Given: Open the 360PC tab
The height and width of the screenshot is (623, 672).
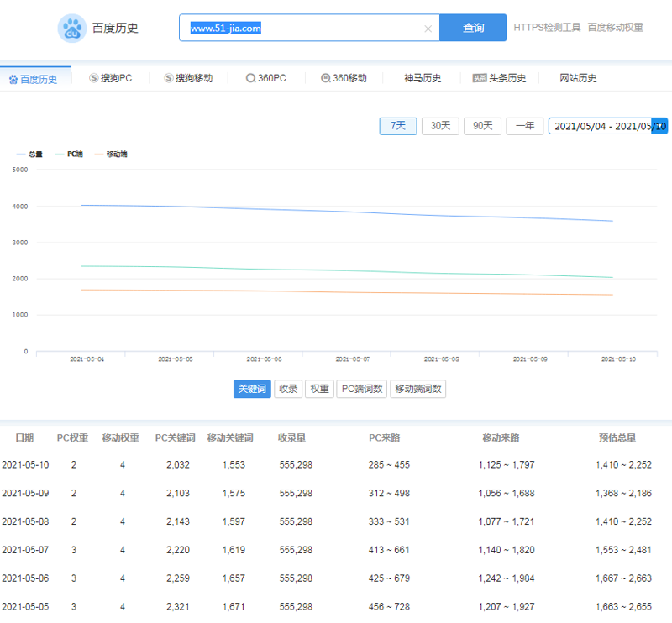Looking at the screenshot, I should coord(265,78).
